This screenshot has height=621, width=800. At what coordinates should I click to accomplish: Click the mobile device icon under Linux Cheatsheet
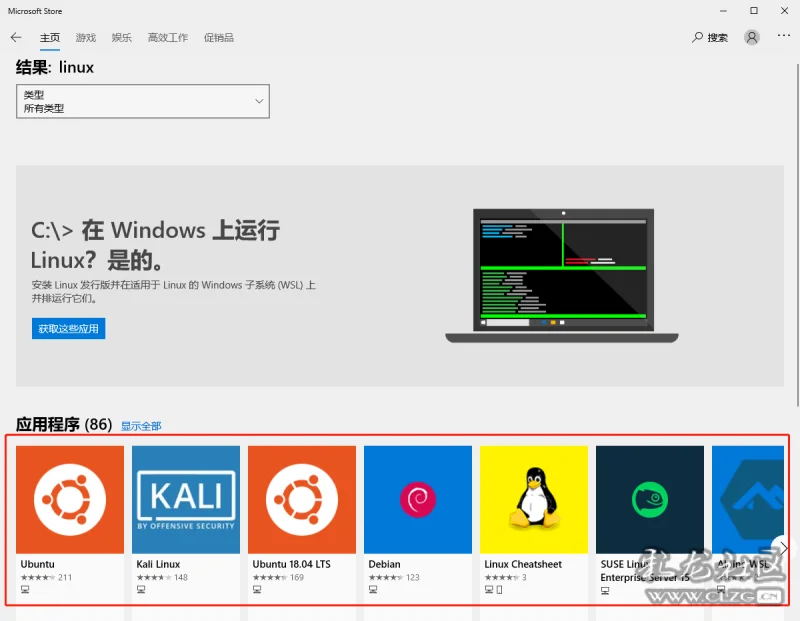point(499,590)
